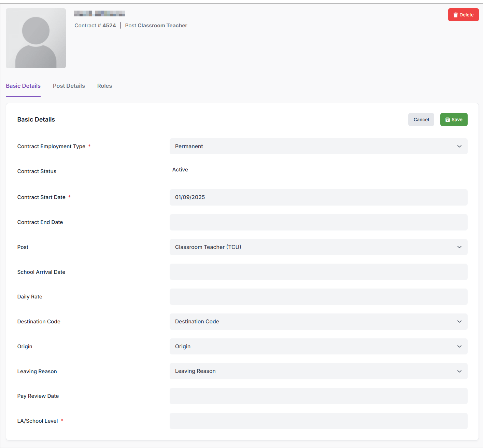Image resolution: width=483 pixels, height=448 pixels.
Task: Click the floppy disk Save icon
Action: tap(448, 120)
